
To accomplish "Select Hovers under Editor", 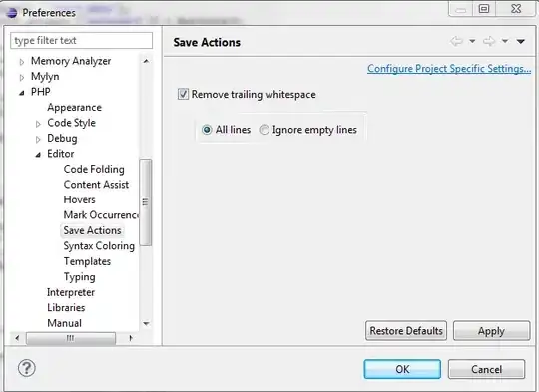I will 80,199.
